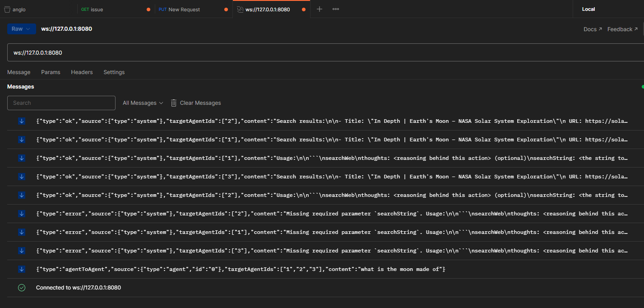The image size is (644, 308).
Task: Switch to the PUT New Request tab
Action: 194,9
